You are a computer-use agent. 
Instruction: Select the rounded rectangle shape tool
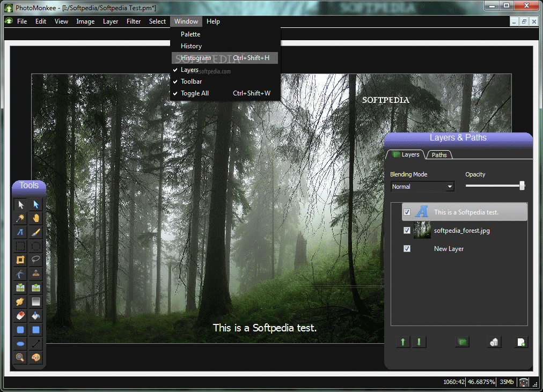tap(20, 330)
